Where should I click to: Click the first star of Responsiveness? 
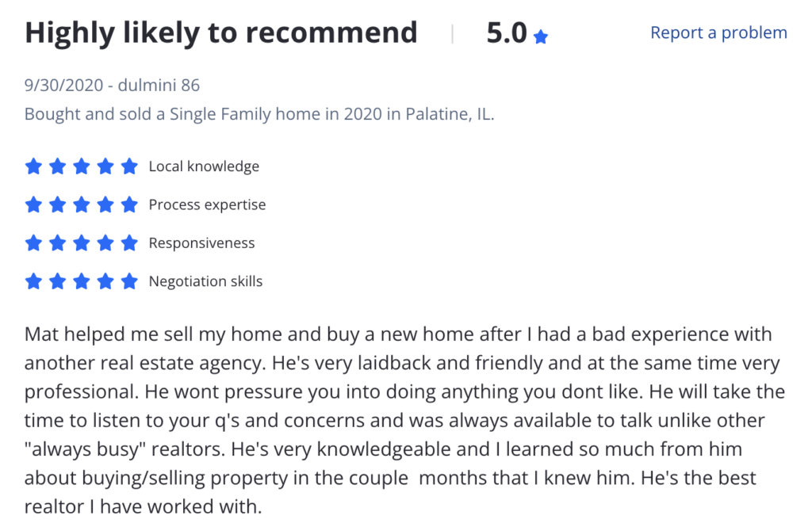pyautogui.click(x=33, y=242)
